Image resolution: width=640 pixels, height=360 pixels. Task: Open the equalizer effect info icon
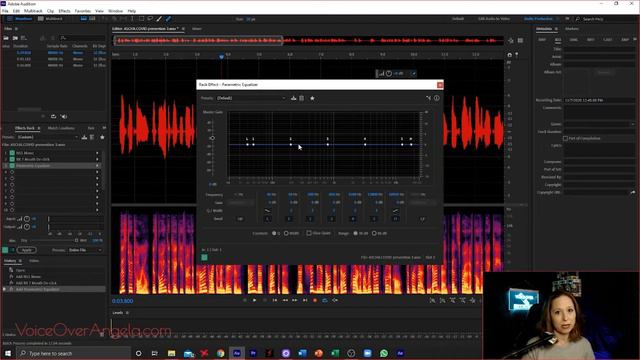(436, 98)
